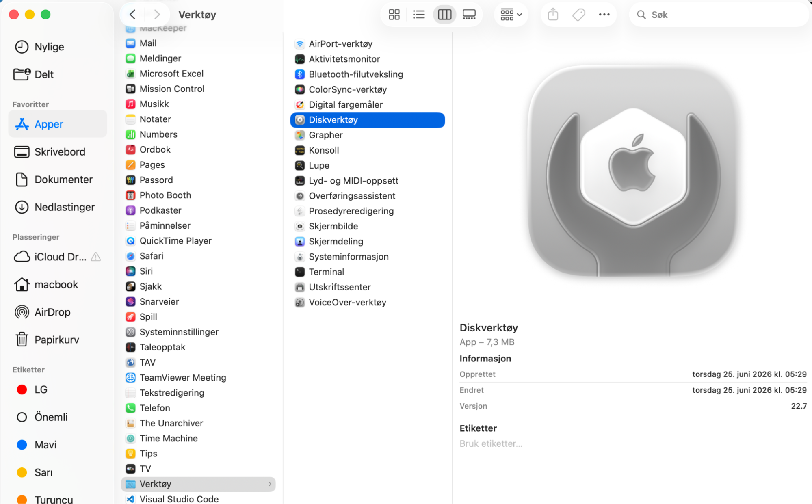Click the Share icon
This screenshot has width=812, height=504.
[x=553, y=15]
